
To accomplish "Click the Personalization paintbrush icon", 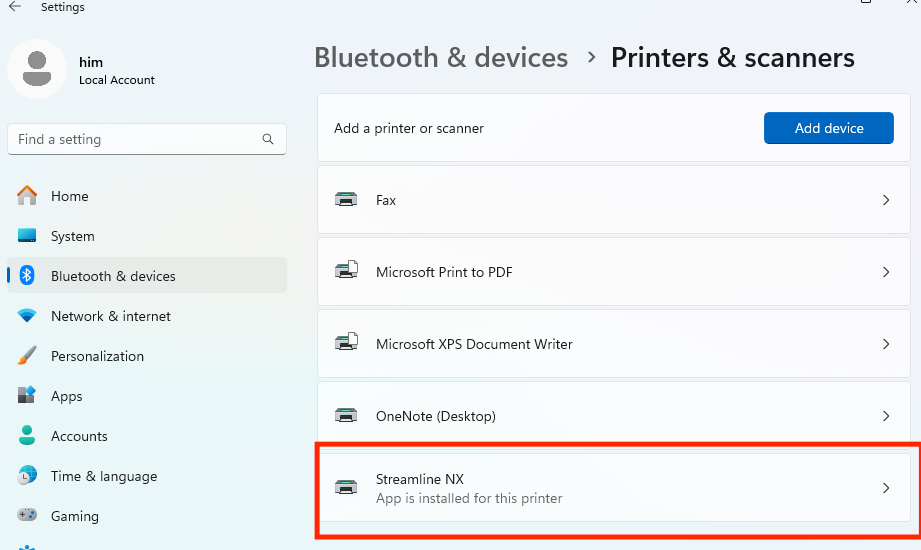I will point(27,356).
